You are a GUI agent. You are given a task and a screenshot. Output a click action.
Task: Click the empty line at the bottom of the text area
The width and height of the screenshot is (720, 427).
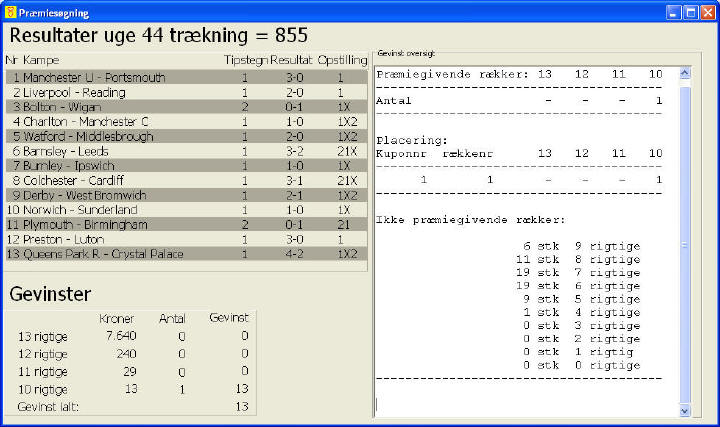[x=527, y=404]
